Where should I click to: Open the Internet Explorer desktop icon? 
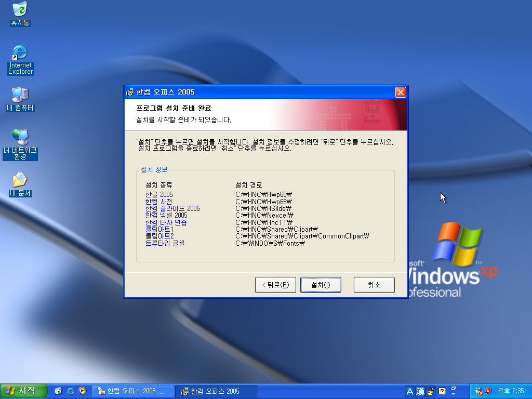(x=20, y=59)
